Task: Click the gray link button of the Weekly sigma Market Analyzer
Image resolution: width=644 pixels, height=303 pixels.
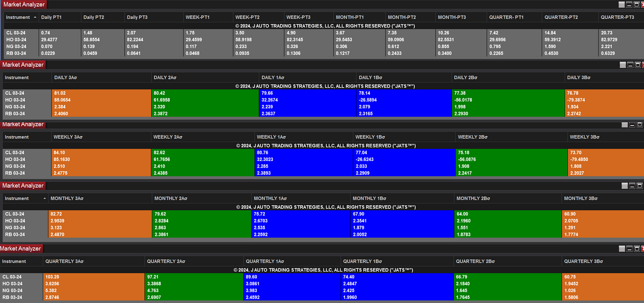Action: pos(625,125)
